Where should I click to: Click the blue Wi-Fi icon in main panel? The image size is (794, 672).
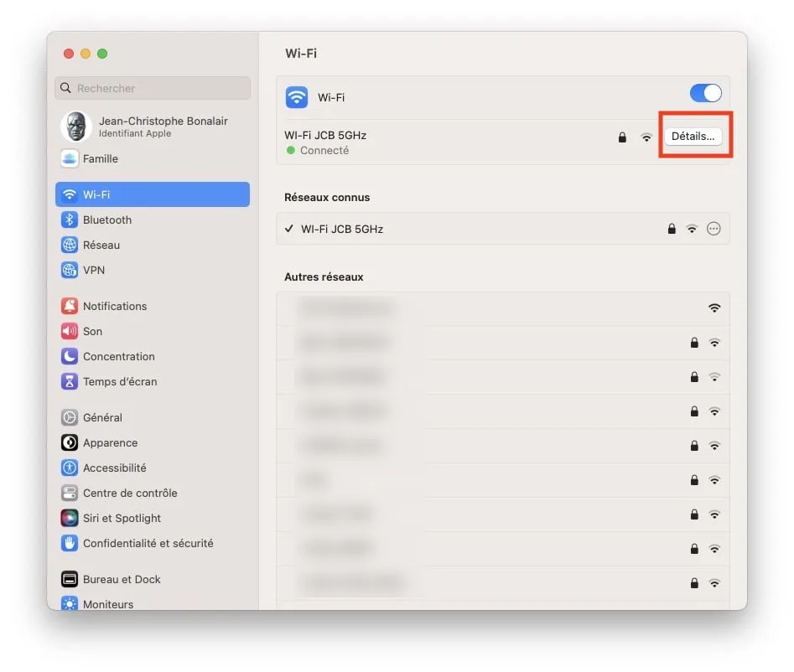297,97
